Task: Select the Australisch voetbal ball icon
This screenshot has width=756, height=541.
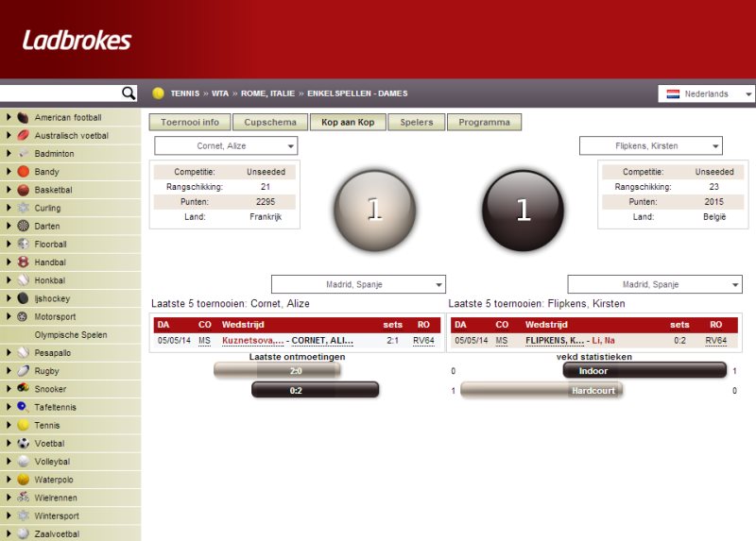Action: pyautogui.click(x=23, y=135)
